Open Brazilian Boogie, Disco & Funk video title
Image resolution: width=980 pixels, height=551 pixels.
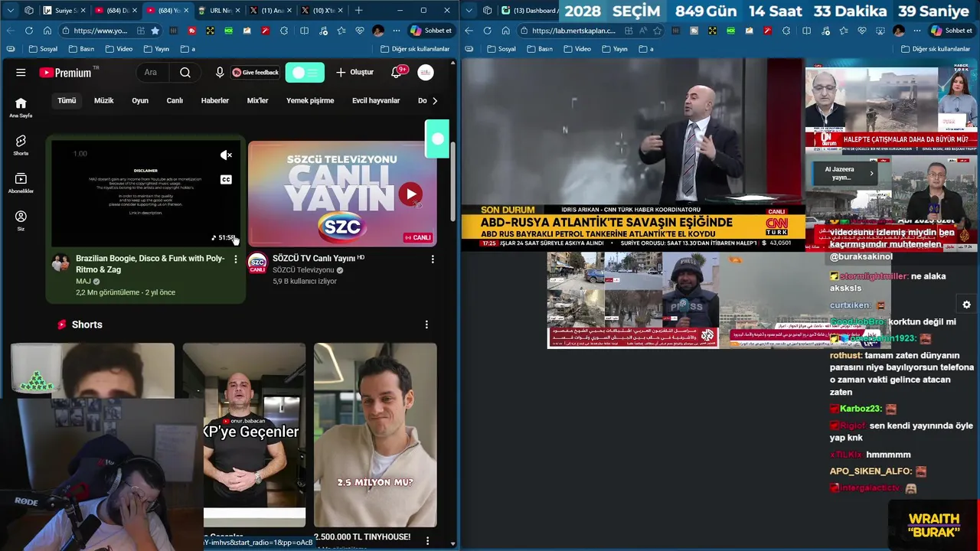[x=150, y=264]
